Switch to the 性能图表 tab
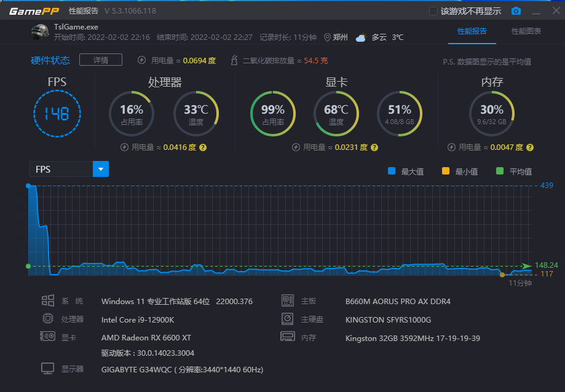The image size is (565, 392). coord(526,31)
